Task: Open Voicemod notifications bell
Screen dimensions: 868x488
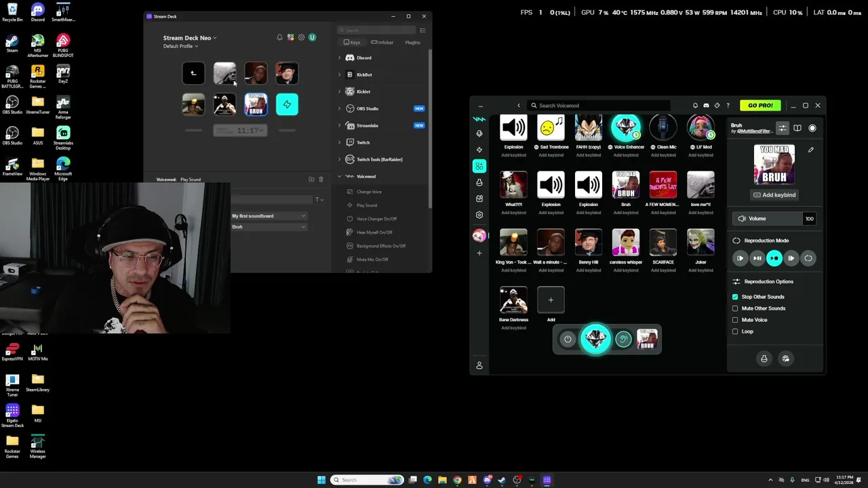Action: 695,106
